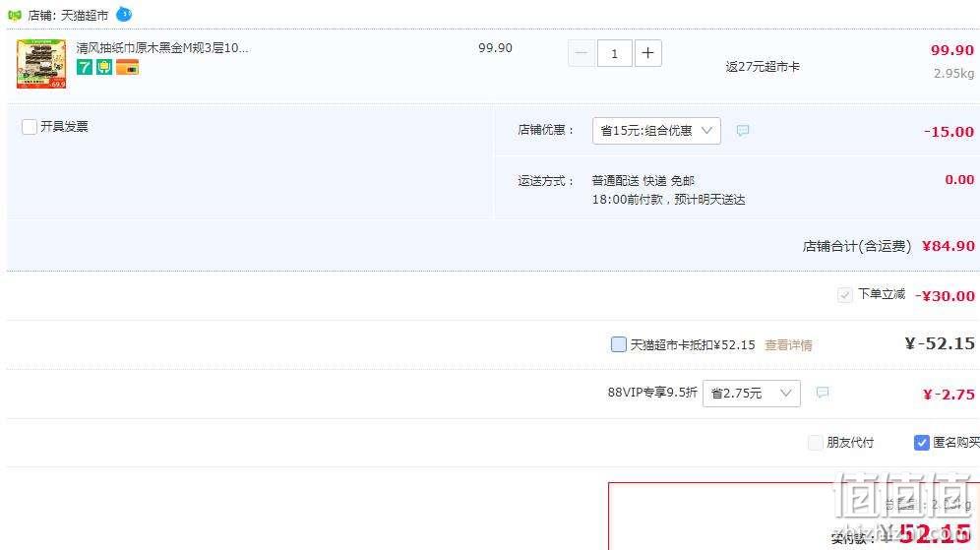
Task: Click the quantity input field showing 1
Action: click(614, 54)
